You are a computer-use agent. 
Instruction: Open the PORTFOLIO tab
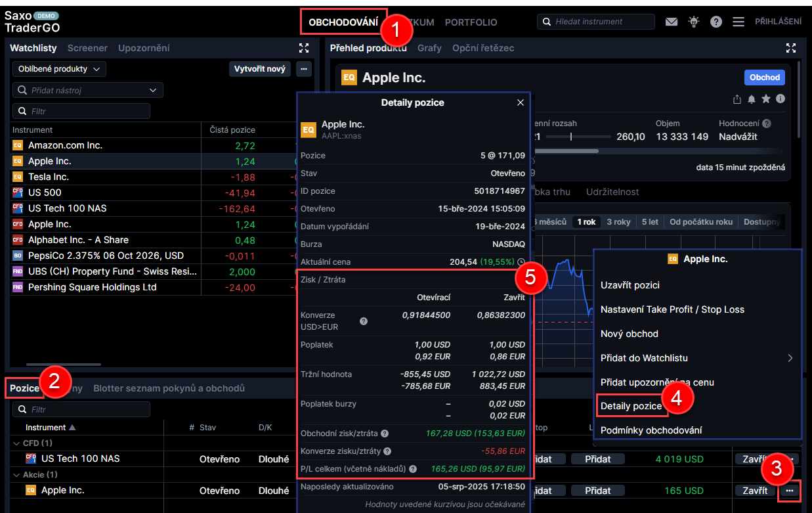coord(471,22)
